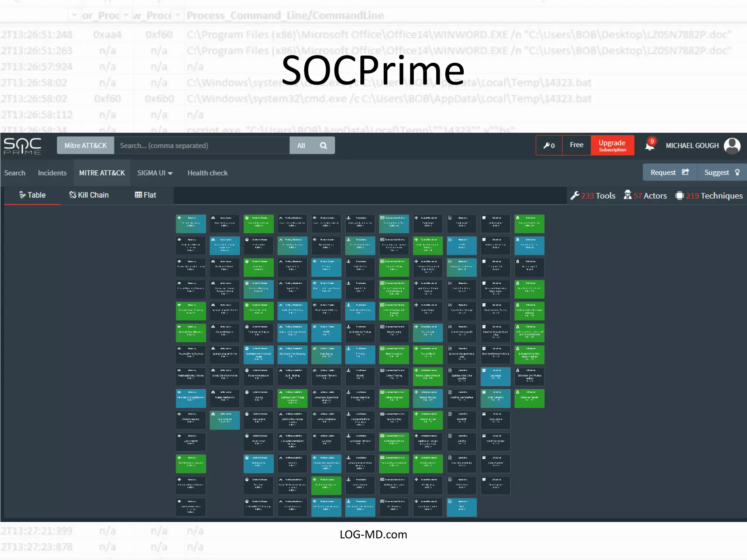
Task: Click the icon on the Valid Accounts tile
Action: tap(213, 414)
